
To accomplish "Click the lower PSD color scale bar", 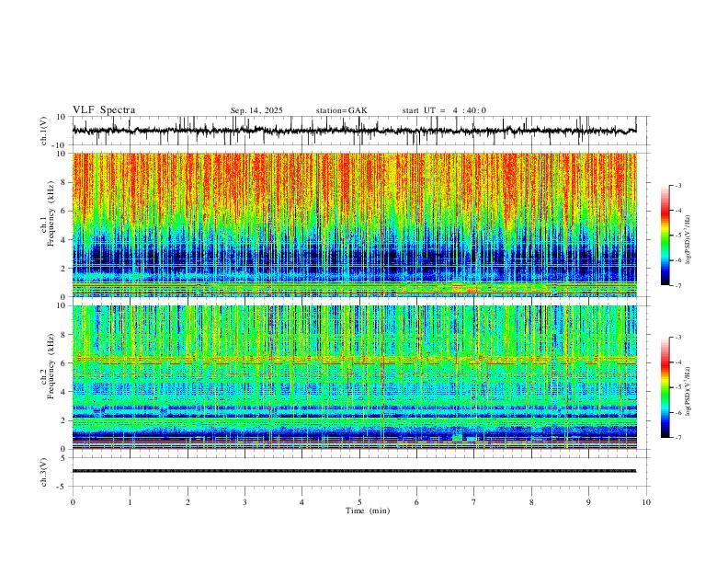I will [x=665, y=387].
